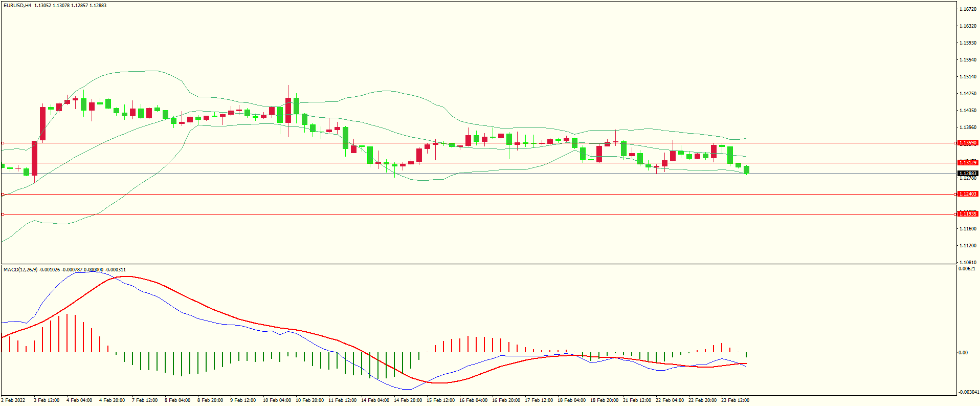Click the 22 Feb 20:00 time label
980x406 pixels.
click(702, 400)
